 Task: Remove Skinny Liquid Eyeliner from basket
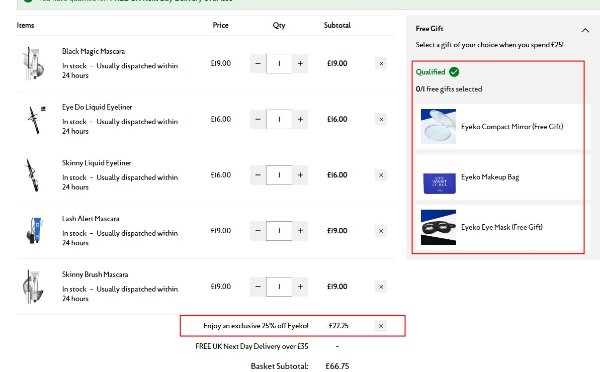[x=381, y=175]
